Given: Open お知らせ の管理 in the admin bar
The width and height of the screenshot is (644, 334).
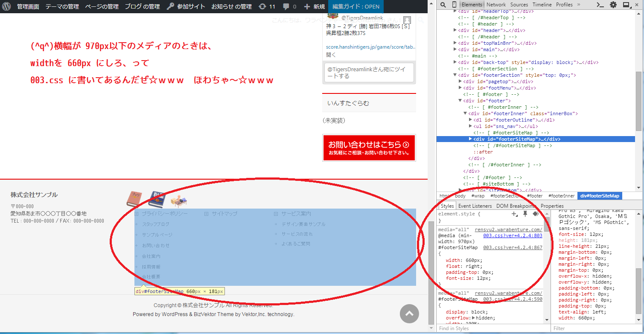Looking at the screenshot, I should (x=231, y=6).
